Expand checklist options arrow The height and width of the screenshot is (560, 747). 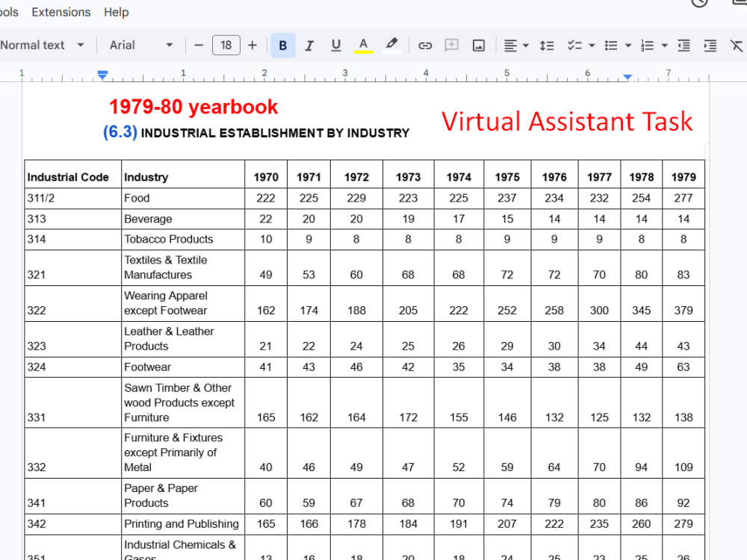tap(592, 46)
